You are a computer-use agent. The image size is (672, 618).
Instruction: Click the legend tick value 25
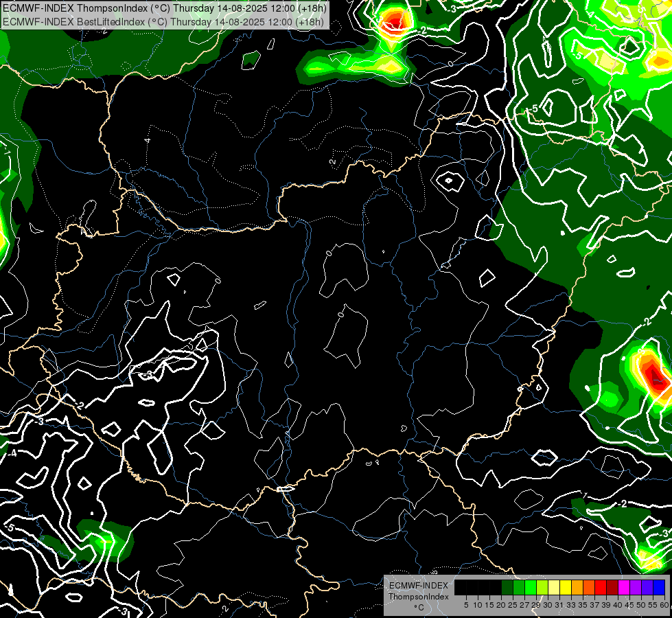click(513, 605)
